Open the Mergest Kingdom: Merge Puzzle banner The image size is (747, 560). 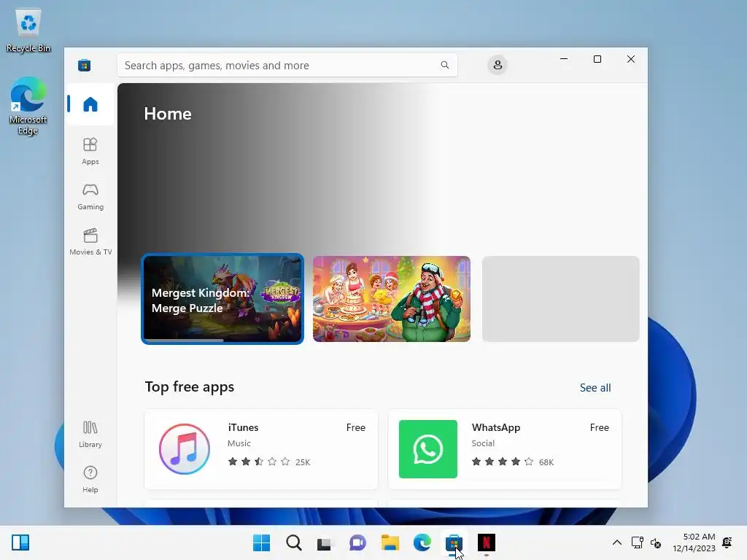[222, 298]
